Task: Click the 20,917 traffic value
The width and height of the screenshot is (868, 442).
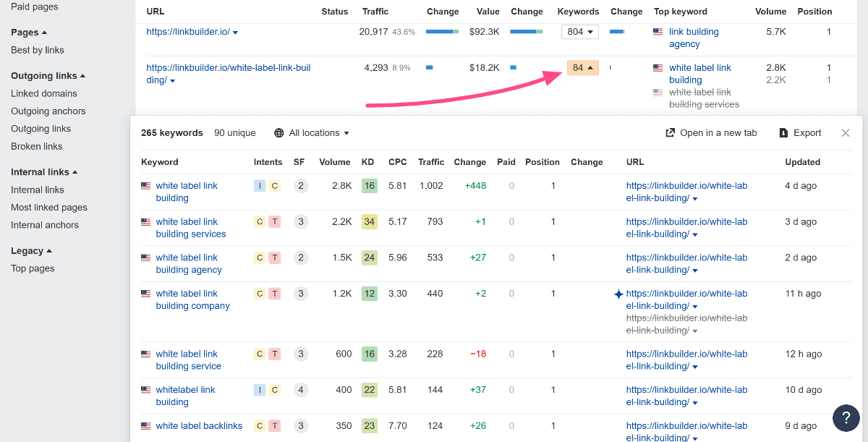Action: pyautogui.click(x=374, y=32)
